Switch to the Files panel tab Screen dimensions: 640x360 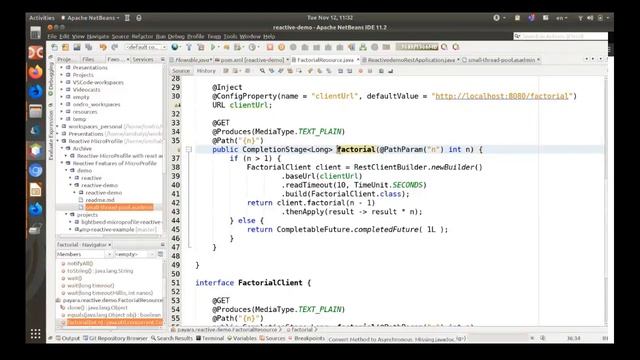pyautogui.click(x=88, y=60)
